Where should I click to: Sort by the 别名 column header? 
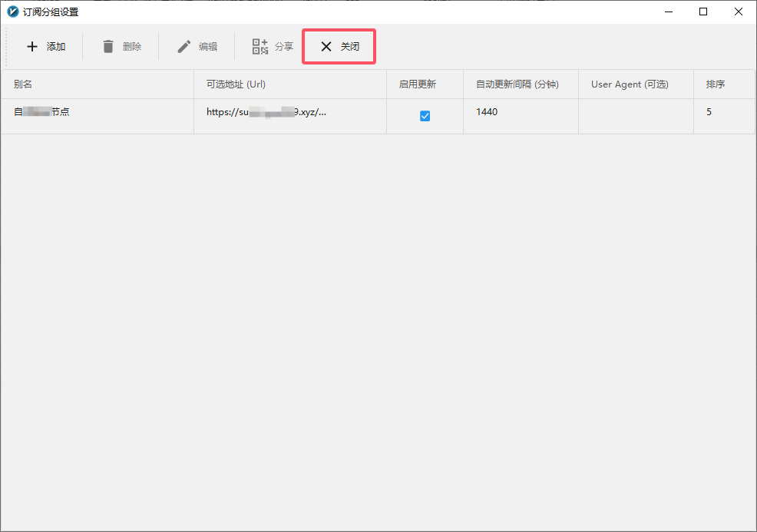click(98, 84)
